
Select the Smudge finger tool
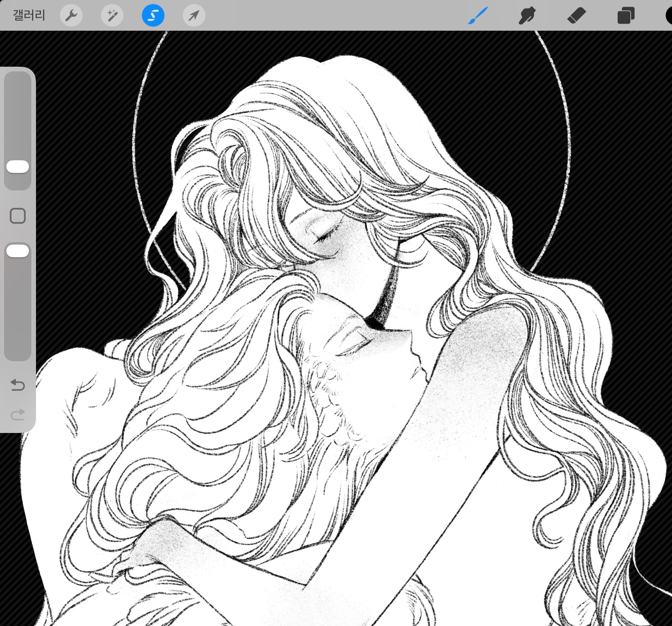point(527,16)
